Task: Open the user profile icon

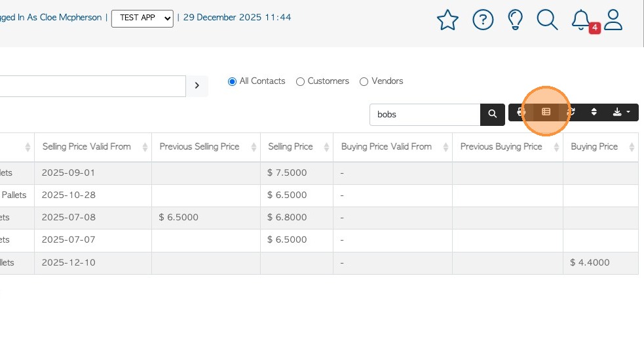Action: [613, 20]
